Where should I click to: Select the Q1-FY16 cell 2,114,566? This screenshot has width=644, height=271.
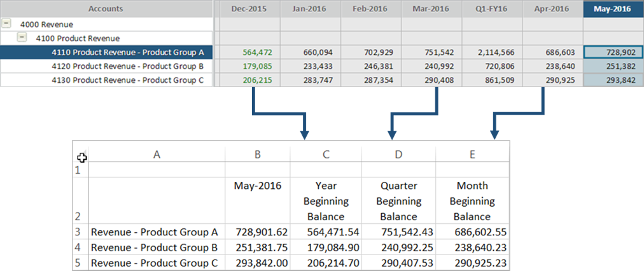tap(492, 52)
